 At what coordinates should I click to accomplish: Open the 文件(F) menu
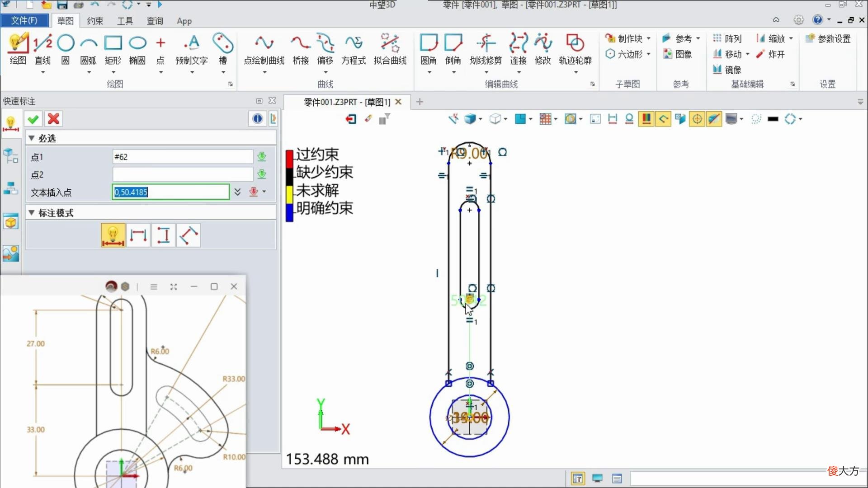click(x=24, y=20)
